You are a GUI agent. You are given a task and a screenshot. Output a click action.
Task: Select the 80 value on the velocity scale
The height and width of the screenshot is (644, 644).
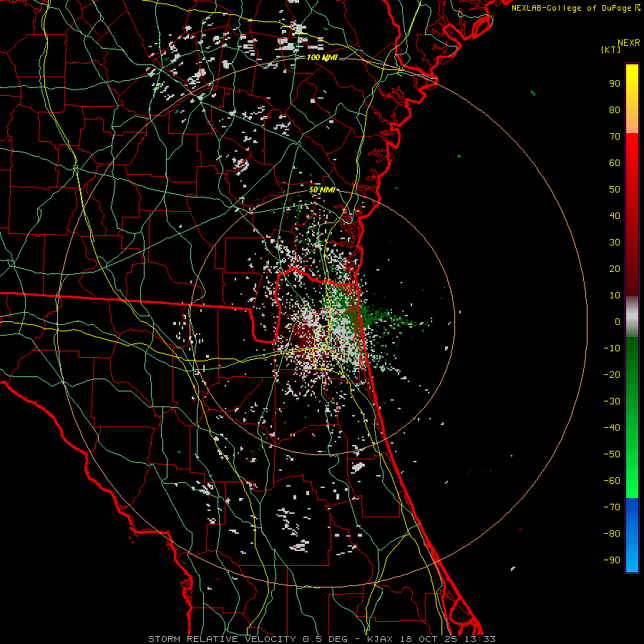(x=615, y=109)
